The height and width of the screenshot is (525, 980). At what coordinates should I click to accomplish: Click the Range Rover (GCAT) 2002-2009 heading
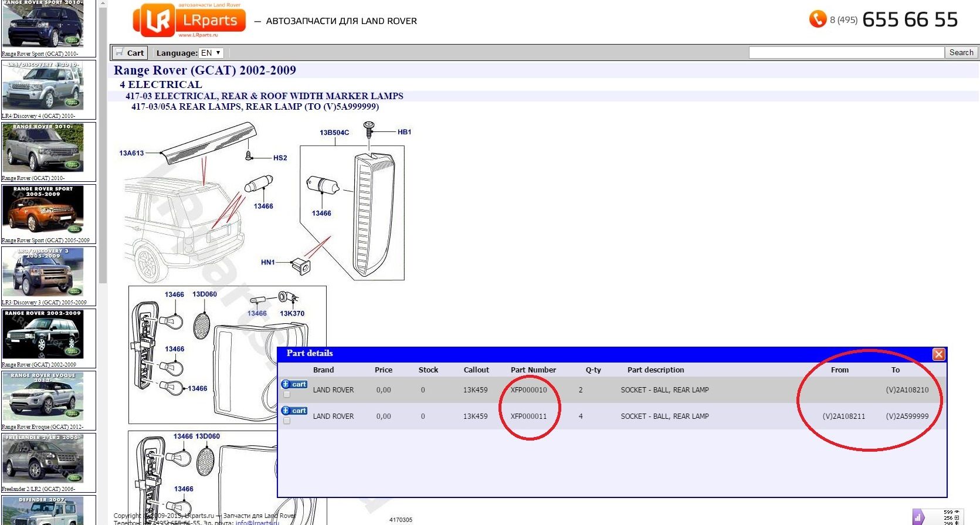click(205, 70)
